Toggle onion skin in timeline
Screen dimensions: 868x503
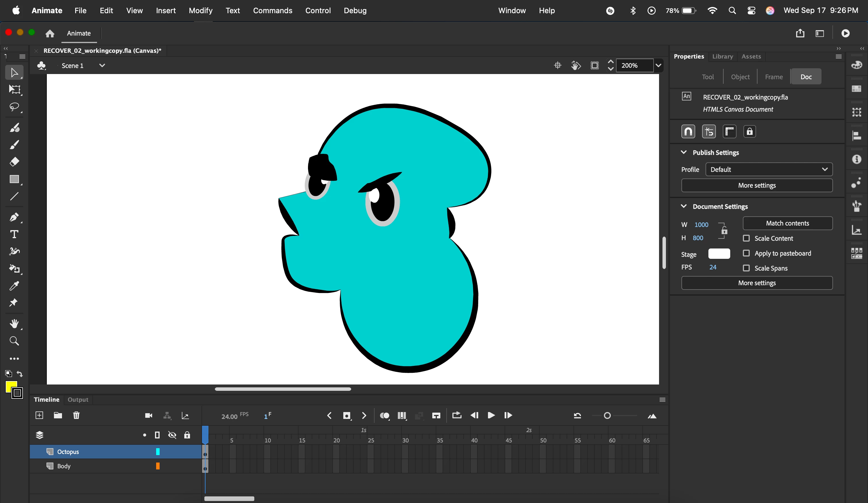point(384,415)
